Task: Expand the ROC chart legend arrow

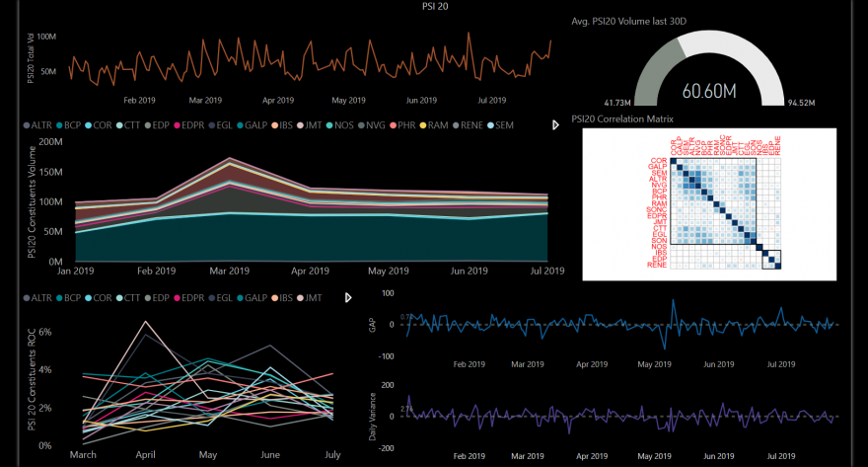Action: pyautogui.click(x=347, y=298)
